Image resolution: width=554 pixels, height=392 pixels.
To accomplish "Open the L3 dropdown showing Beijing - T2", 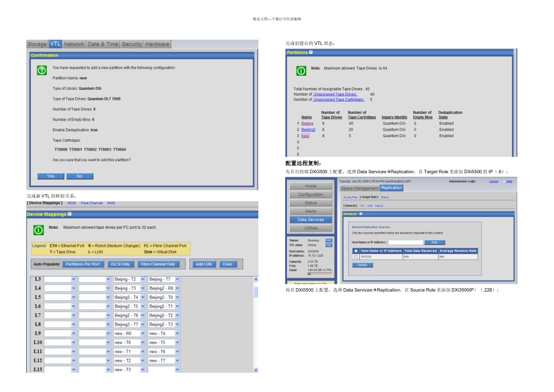I will tap(129, 279).
